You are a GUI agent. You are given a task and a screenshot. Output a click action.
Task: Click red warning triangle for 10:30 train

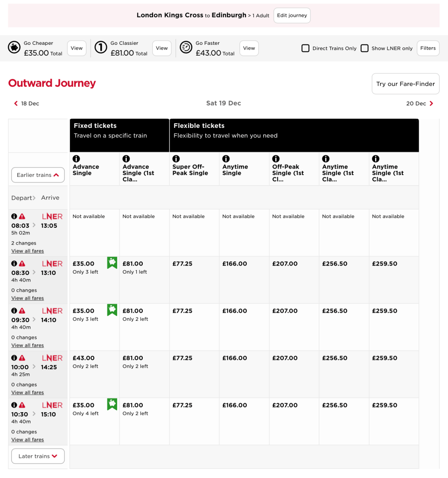(x=22, y=405)
